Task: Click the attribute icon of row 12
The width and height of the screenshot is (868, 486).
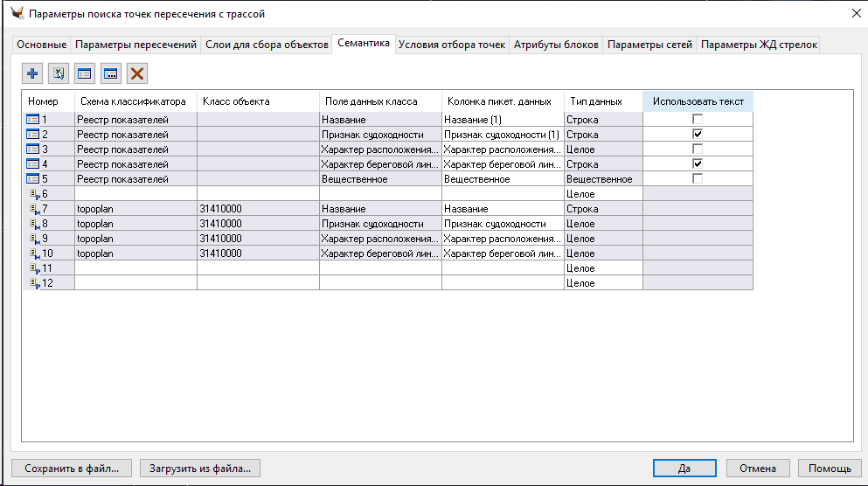Action: (35, 283)
